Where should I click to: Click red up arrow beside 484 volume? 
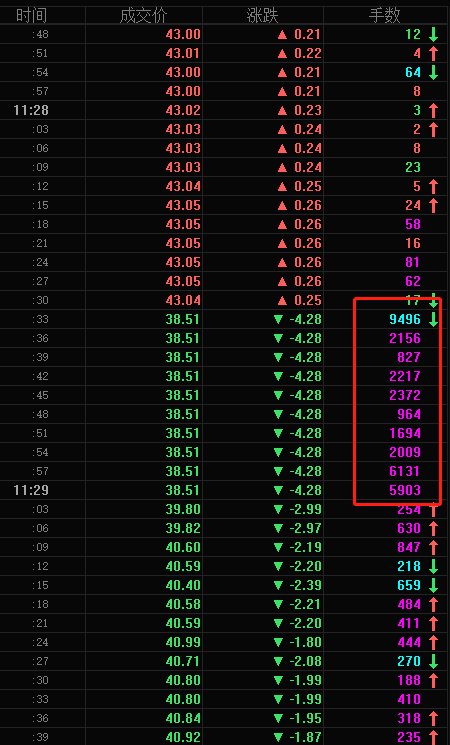[x=433, y=604]
